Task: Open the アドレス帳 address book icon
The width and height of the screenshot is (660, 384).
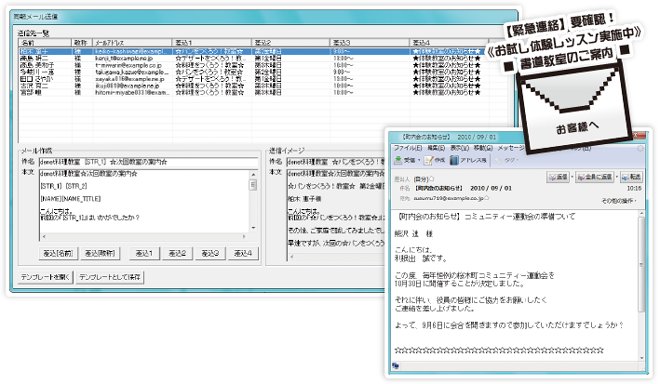Action: point(454,160)
